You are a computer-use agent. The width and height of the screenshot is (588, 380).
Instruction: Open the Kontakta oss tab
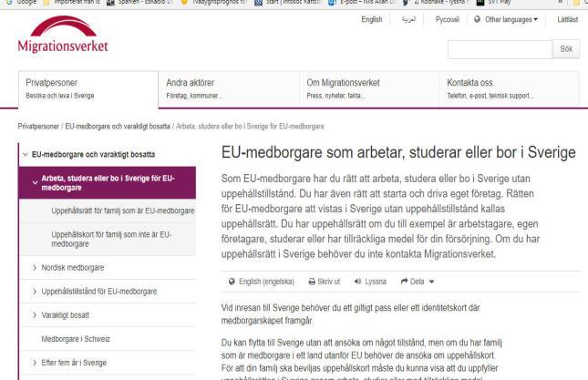[x=510, y=89]
